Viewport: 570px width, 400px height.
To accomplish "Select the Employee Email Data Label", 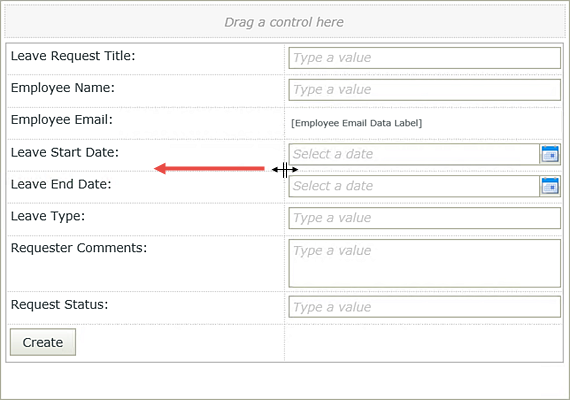I will pyautogui.click(x=357, y=123).
